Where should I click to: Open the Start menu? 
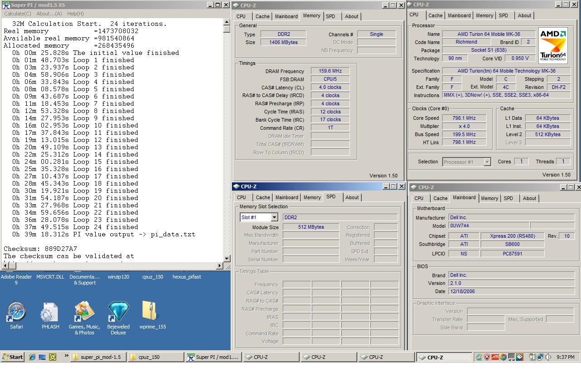[x=12, y=357]
